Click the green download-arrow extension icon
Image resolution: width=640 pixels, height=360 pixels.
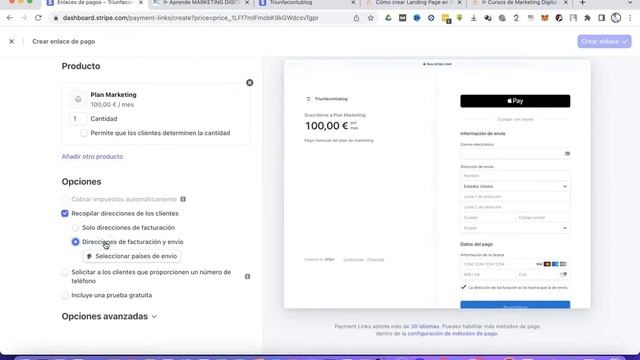460,18
